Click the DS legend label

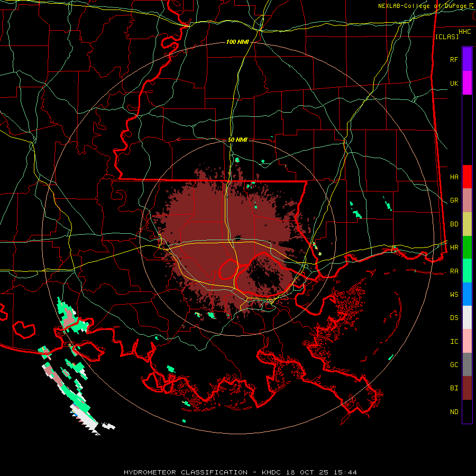pos(454,317)
